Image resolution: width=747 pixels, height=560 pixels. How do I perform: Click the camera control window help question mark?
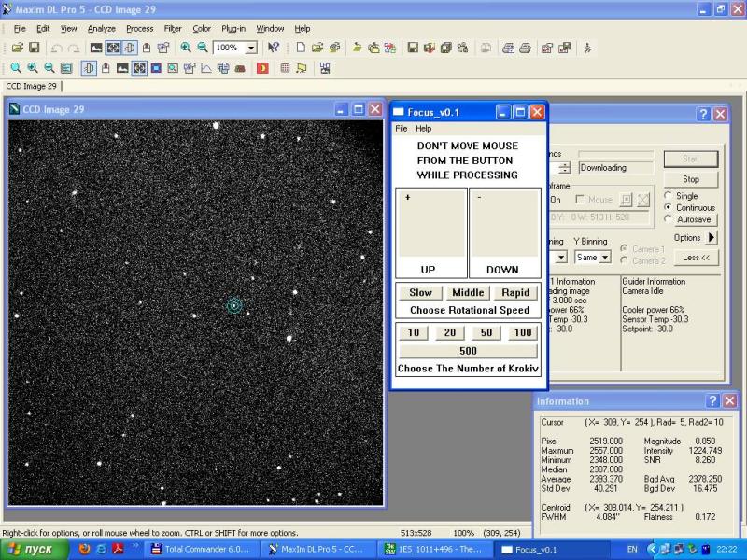point(703,114)
